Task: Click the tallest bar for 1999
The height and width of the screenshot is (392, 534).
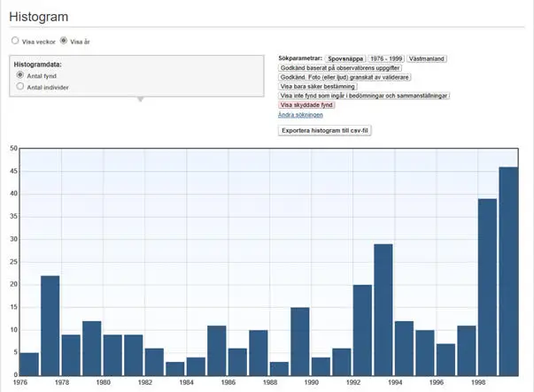Action: point(508,271)
